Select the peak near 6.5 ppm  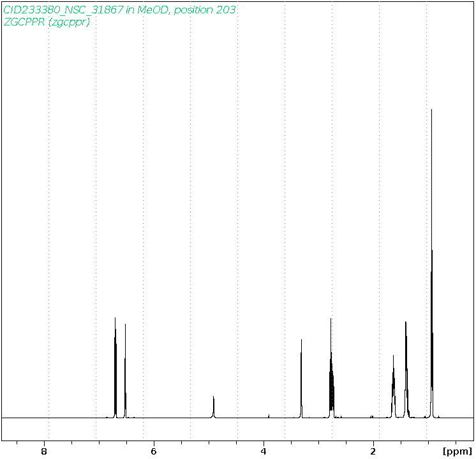[x=125, y=371]
